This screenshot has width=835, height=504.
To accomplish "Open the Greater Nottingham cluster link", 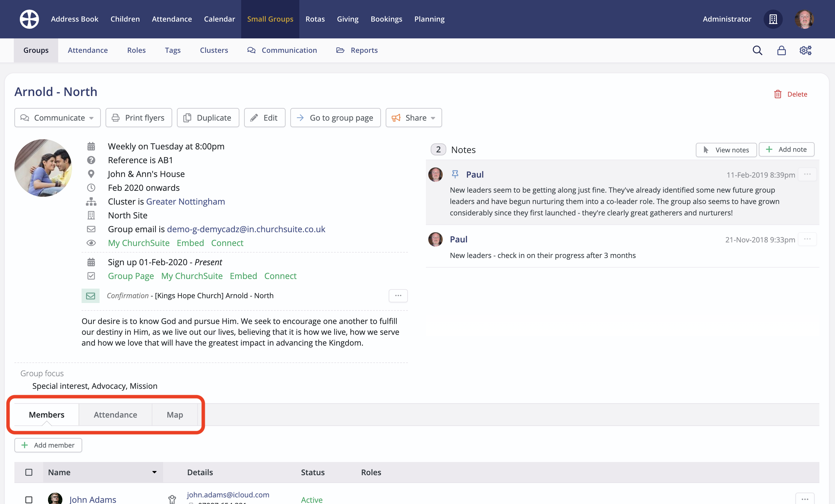I will [x=185, y=201].
